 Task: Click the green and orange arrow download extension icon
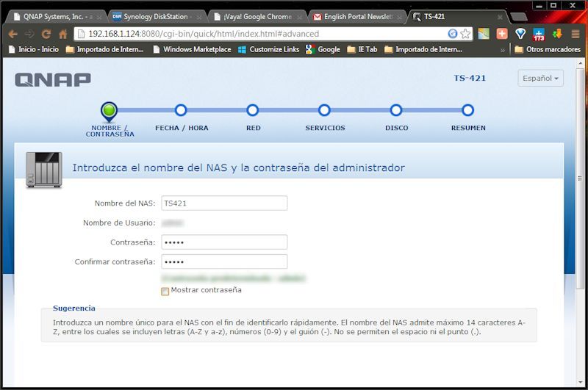[x=557, y=34]
